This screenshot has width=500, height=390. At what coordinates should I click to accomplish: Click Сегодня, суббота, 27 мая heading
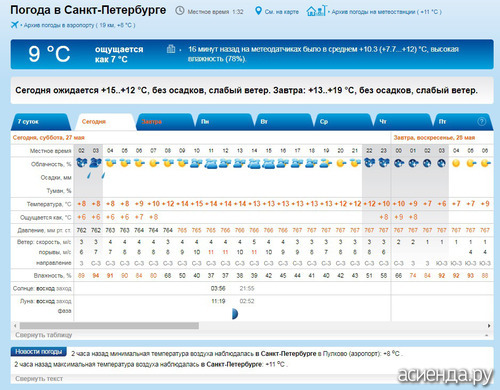[x=49, y=137]
